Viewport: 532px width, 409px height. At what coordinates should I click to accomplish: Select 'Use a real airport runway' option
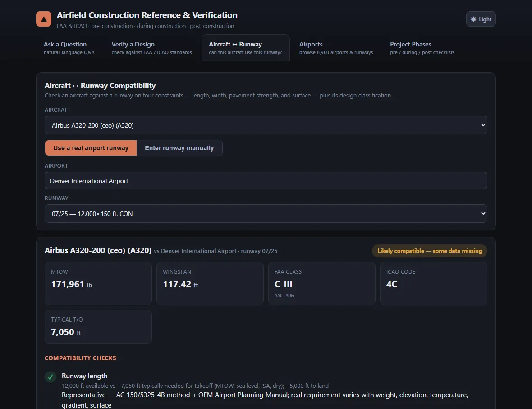point(91,148)
